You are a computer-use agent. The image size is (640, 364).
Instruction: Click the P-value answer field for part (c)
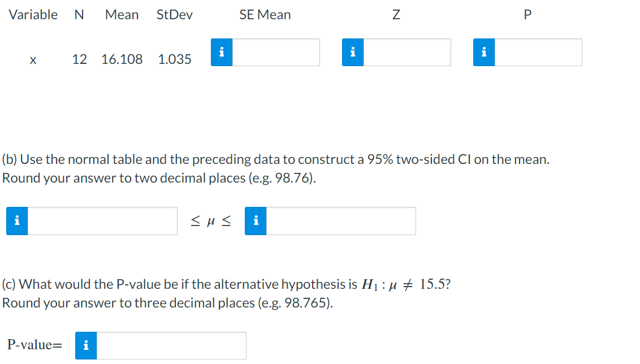[171, 346]
